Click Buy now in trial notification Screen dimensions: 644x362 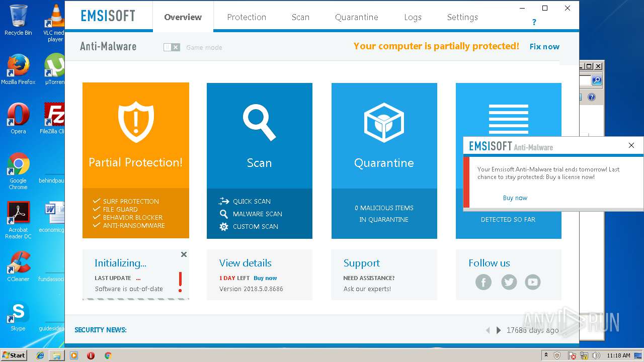515,198
